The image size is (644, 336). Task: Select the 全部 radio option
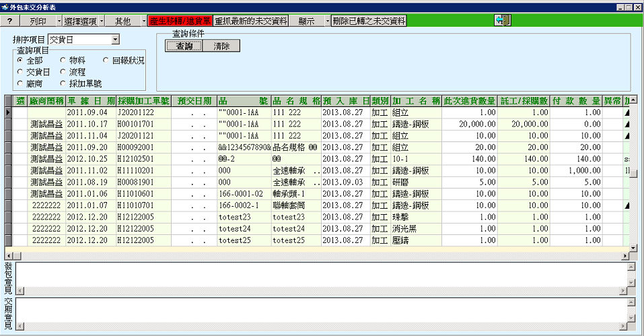coord(20,61)
